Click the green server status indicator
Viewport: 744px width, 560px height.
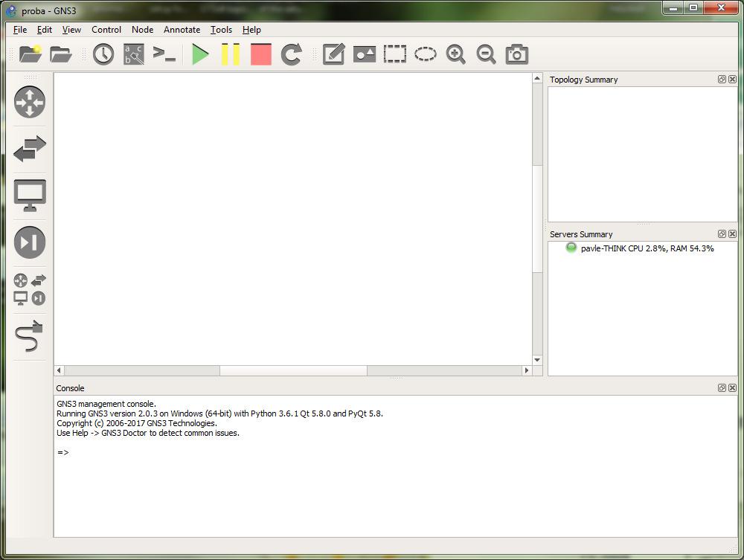coord(571,248)
